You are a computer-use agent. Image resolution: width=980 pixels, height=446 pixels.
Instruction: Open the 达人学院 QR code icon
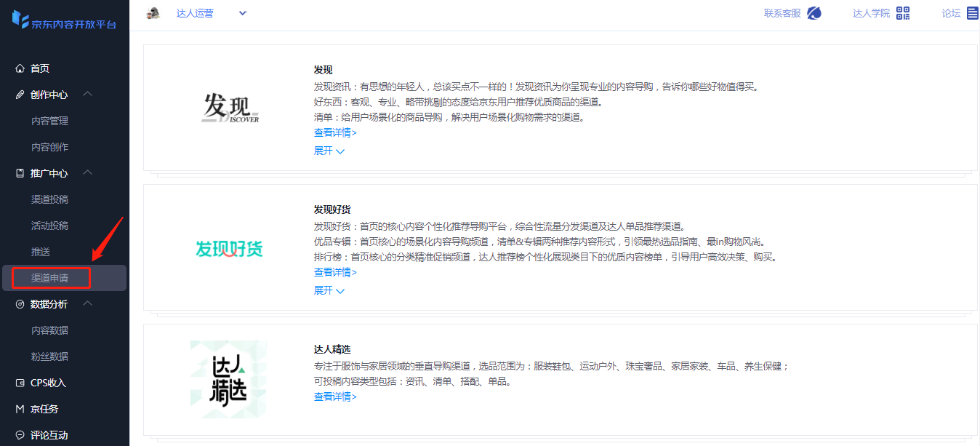pos(903,13)
